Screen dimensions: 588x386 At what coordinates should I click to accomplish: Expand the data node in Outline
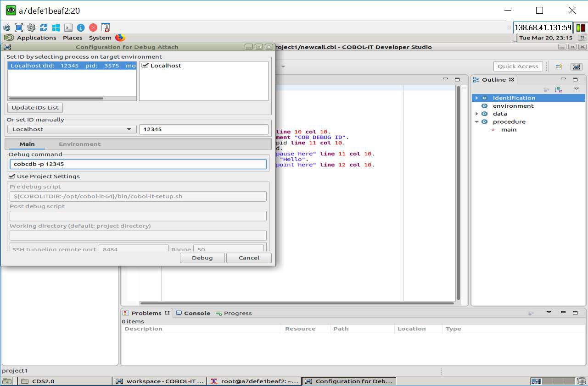pyautogui.click(x=477, y=114)
